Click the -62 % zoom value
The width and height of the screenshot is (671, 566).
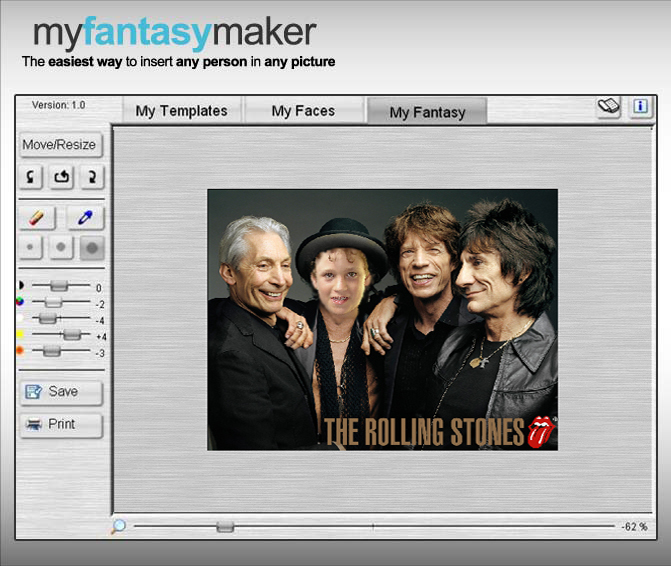[635, 527]
